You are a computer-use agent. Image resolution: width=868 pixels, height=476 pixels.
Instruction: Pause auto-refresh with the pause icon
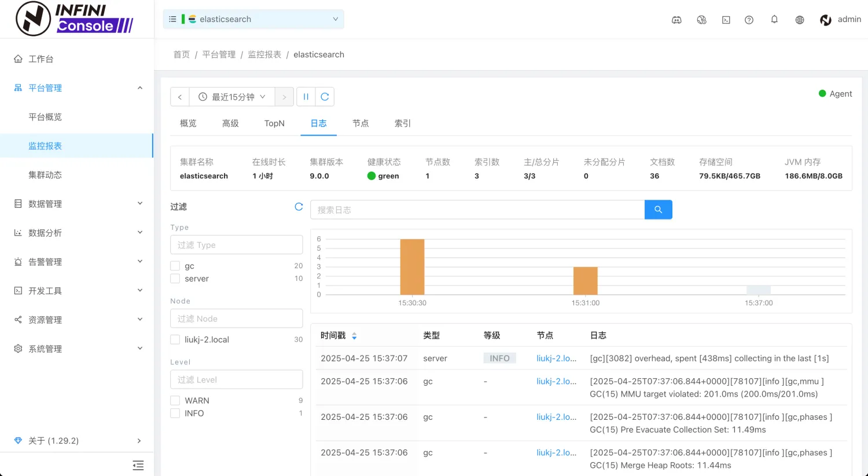(x=306, y=97)
